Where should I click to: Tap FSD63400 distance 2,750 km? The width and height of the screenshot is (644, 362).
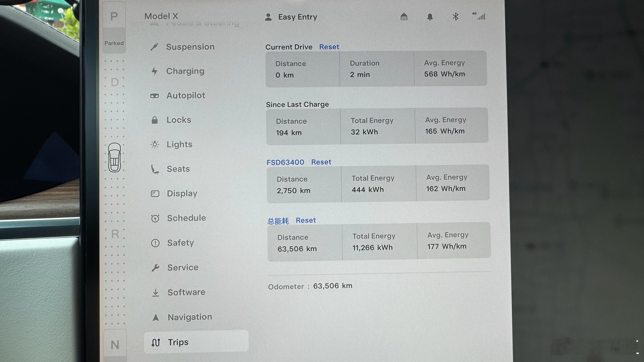pyautogui.click(x=294, y=191)
